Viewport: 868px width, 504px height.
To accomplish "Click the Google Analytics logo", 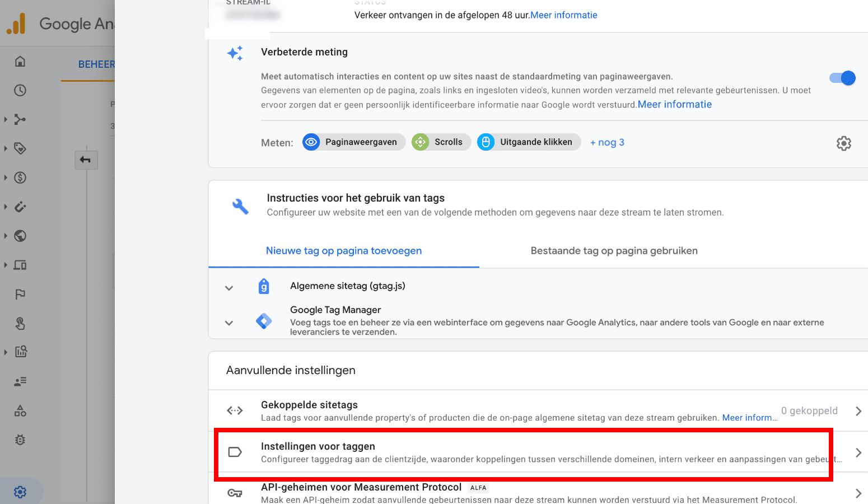I will [16, 24].
